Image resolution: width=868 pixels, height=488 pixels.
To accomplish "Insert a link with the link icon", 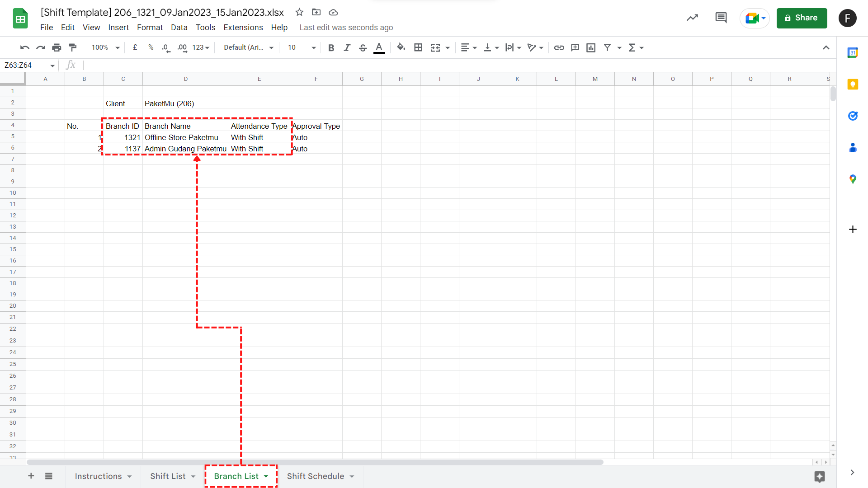I will coord(559,47).
